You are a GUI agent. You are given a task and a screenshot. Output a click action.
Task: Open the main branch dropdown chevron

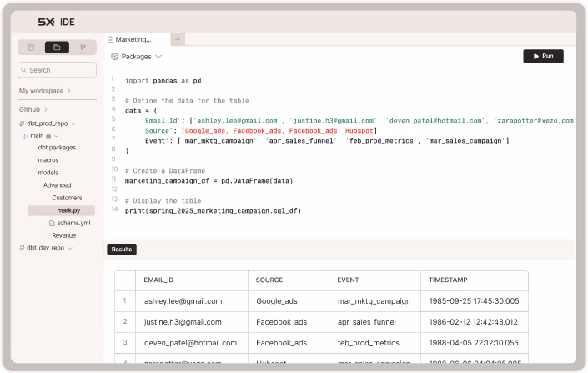[x=56, y=136]
